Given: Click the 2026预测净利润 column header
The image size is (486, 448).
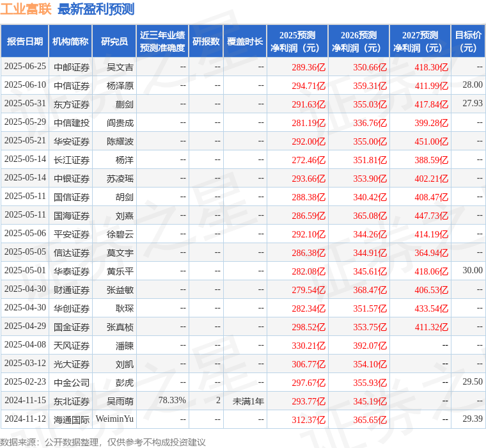Looking at the screenshot, I should click(359, 42).
